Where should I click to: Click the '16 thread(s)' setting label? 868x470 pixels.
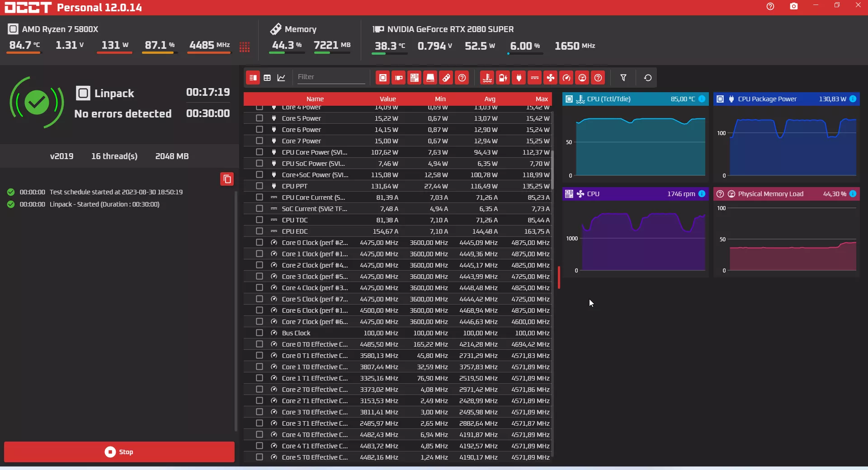tap(114, 156)
